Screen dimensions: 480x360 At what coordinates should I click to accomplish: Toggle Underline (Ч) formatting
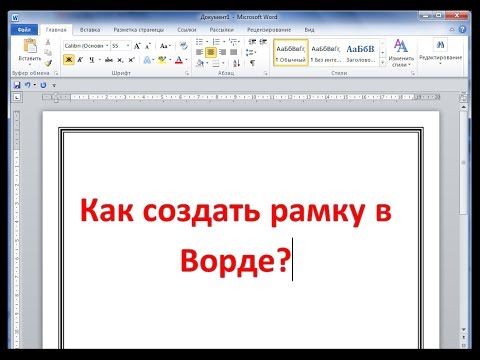click(91, 60)
